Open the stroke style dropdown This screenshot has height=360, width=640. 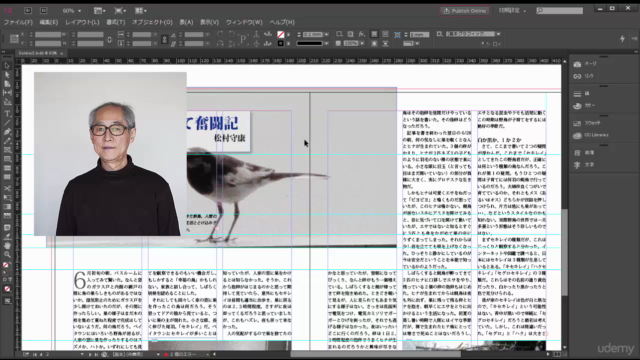coord(326,43)
